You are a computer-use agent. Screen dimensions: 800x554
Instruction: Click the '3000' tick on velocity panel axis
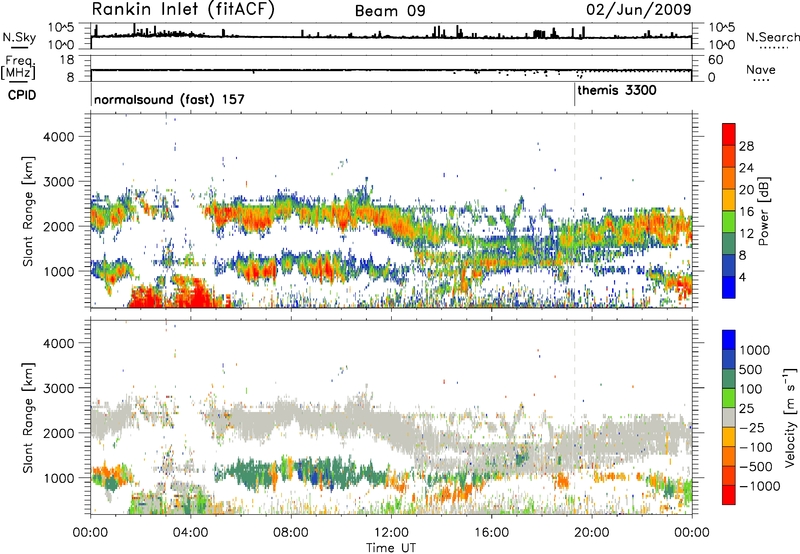click(x=58, y=388)
